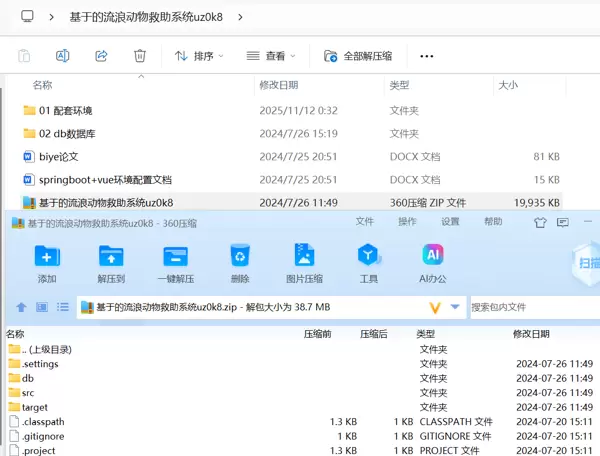Click the 添加 (Add) icon in 360压缩
The width and height of the screenshot is (600, 456).
coord(47,262)
